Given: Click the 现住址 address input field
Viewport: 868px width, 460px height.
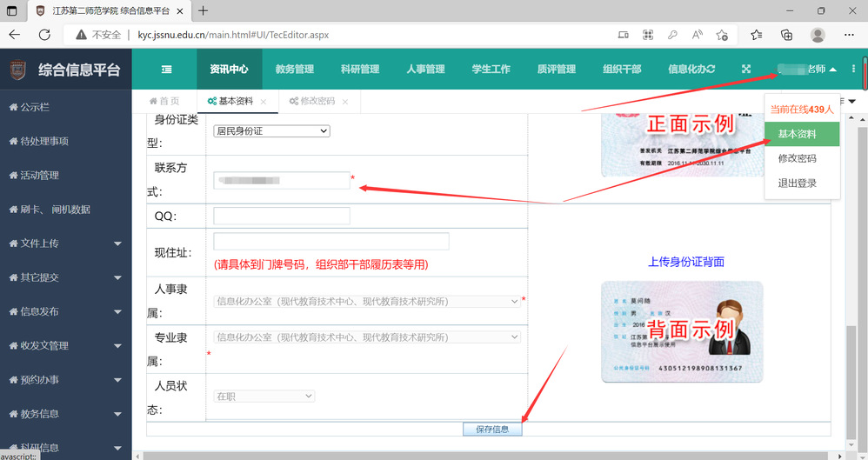Looking at the screenshot, I should [x=331, y=242].
